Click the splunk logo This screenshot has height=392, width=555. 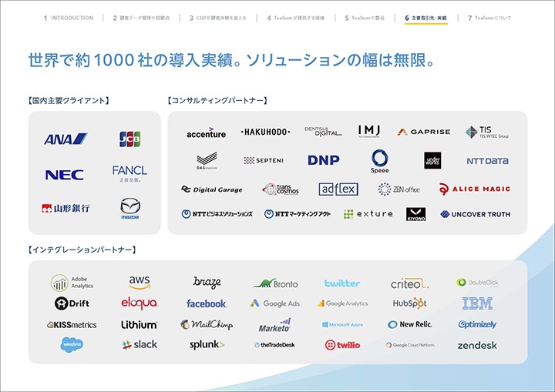pos(207,344)
